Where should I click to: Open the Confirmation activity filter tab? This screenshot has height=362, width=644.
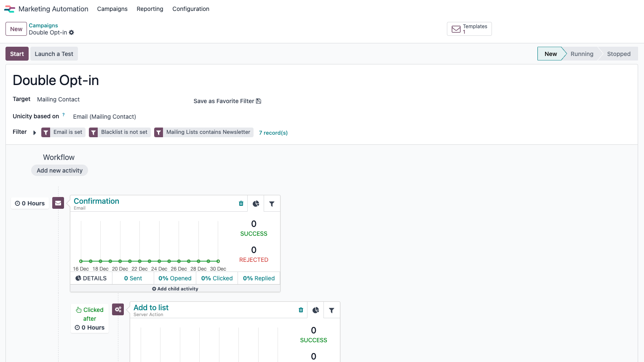[x=272, y=204]
